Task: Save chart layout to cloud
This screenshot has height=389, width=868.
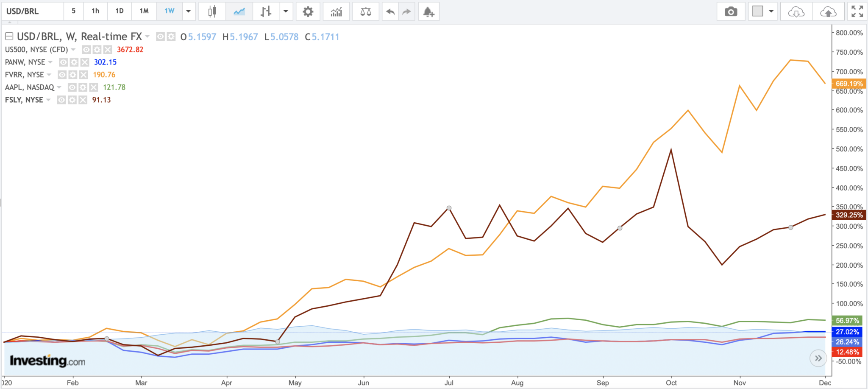Action: 828,11
